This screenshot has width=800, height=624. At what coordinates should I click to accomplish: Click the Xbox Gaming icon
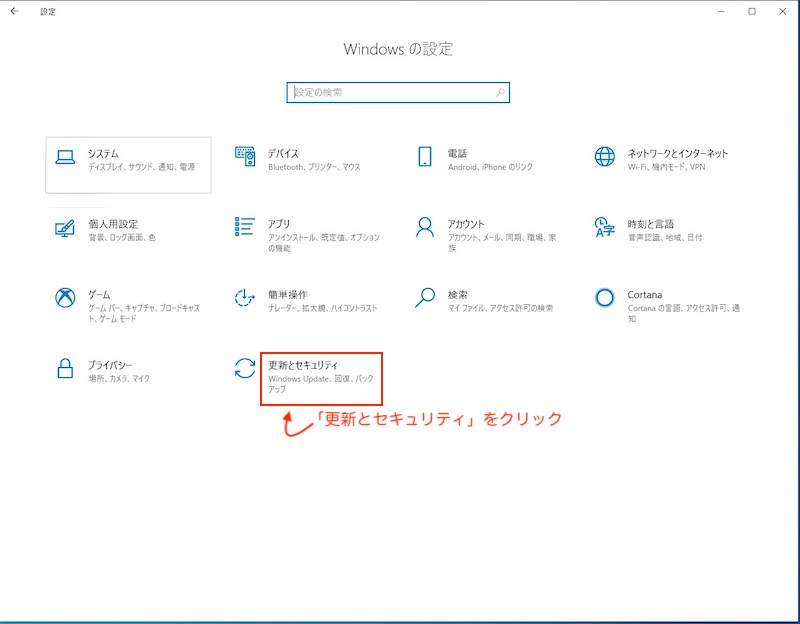[x=65, y=297]
